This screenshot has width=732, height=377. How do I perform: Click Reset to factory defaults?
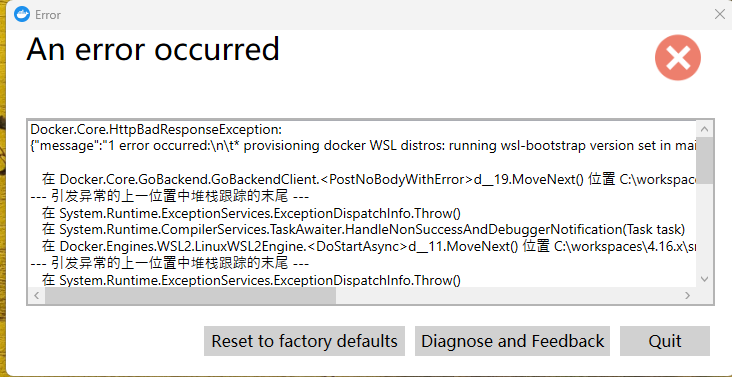click(x=304, y=341)
